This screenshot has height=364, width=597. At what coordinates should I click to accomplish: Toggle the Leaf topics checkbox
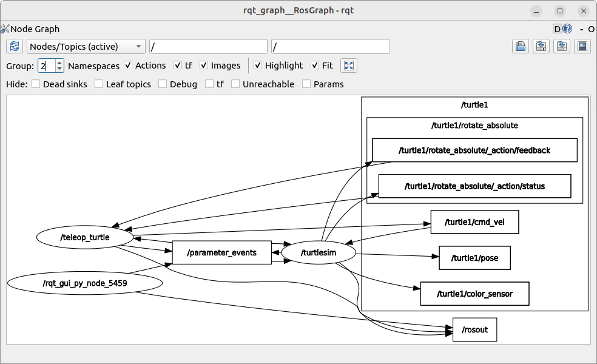pos(99,84)
